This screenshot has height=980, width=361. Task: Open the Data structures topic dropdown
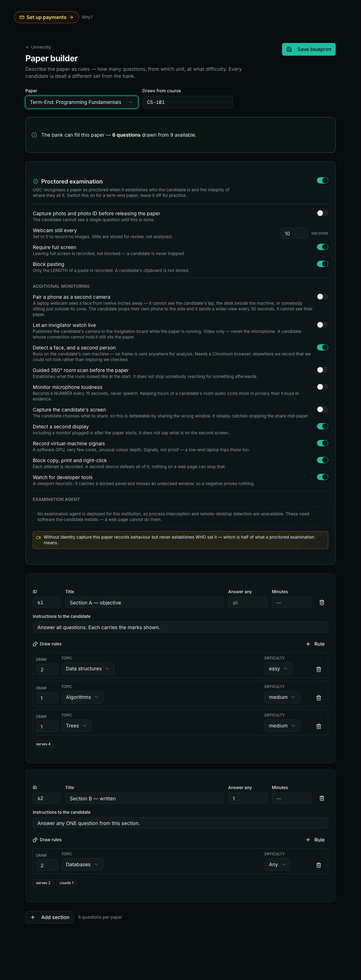coord(87,669)
